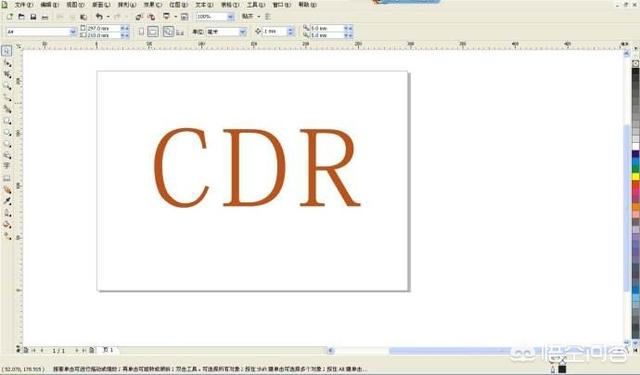Viewport: 640px width, 375px height.
Task: Pick the orange swatch in the palette
Action: [x=636, y=207]
